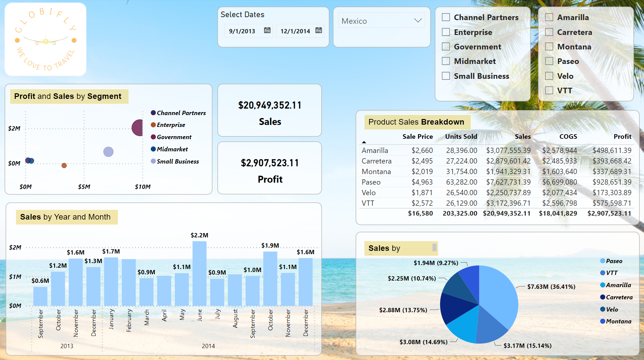Click the Product Sales Breakdown title
The image size is (644, 360).
pyautogui.click(x=417, y=122)
